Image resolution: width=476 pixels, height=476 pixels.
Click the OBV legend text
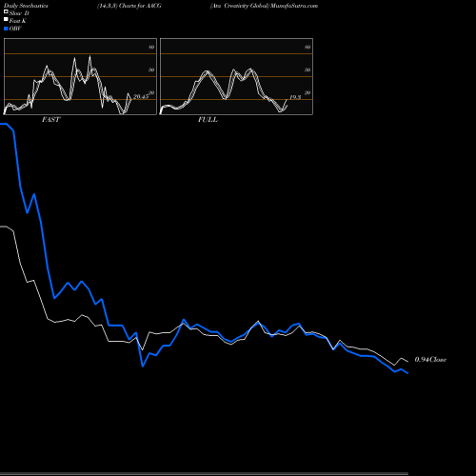coord(15,29)
